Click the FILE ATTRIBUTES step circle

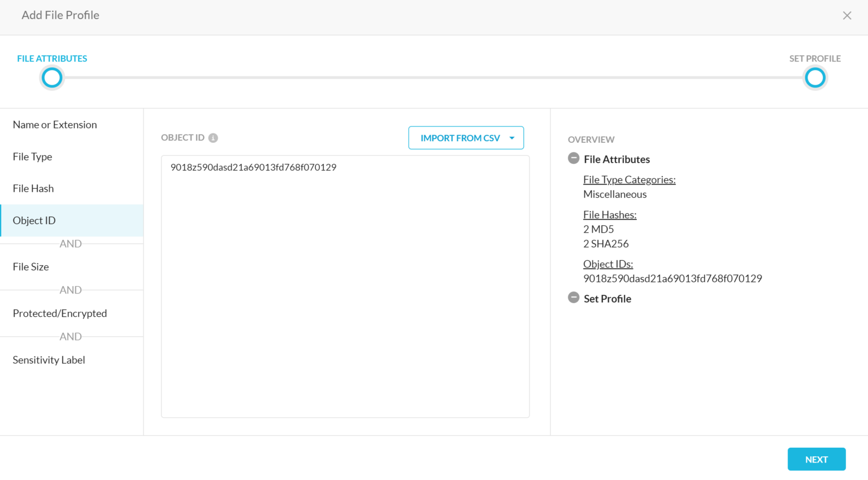(x=51, y=77)
